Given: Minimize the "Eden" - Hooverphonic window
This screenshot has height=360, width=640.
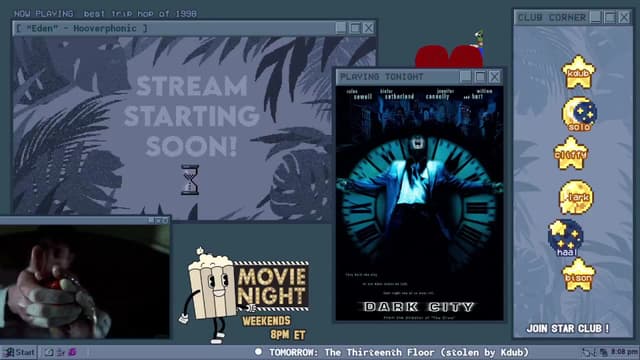Looking at the screenshot, I should (341, 28).
